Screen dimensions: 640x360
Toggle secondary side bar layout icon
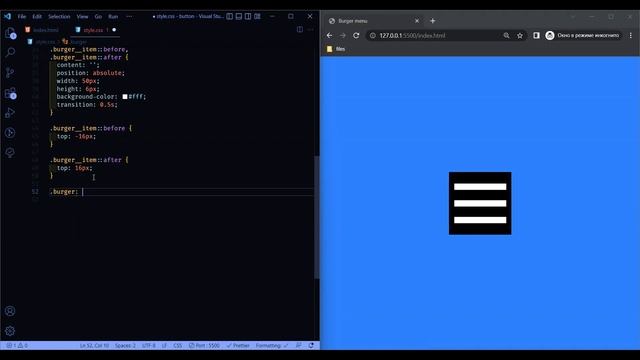[x=248, y=16]
